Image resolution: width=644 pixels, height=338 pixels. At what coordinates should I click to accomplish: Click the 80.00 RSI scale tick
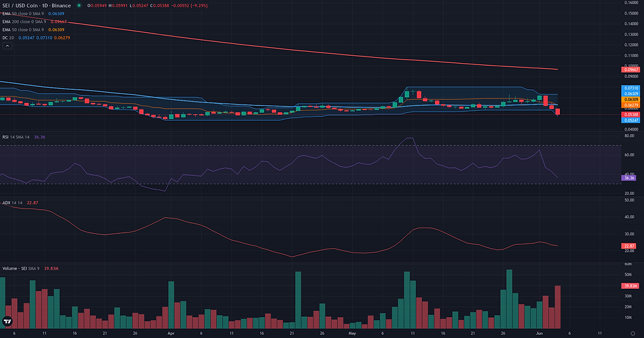pos(630,136)
